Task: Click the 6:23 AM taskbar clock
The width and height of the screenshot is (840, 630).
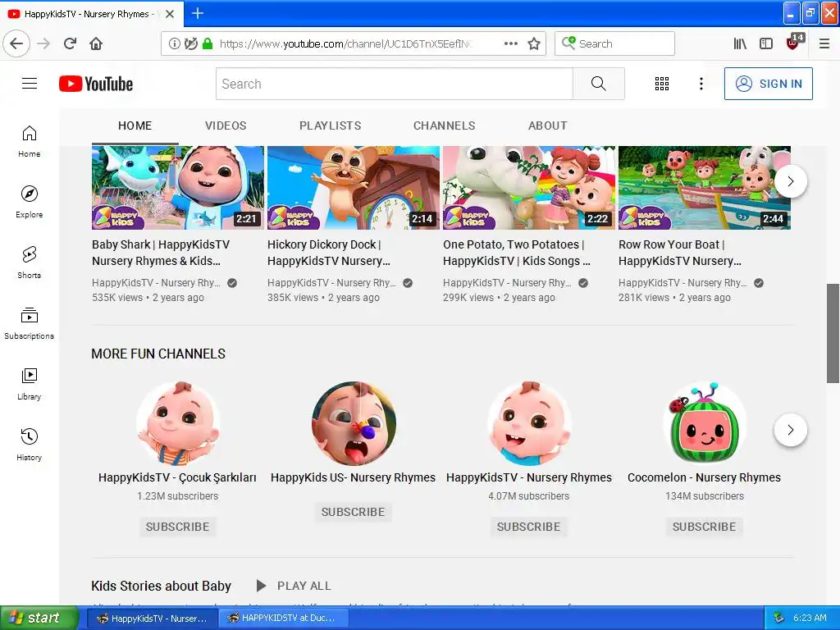Action: [810, 618]
